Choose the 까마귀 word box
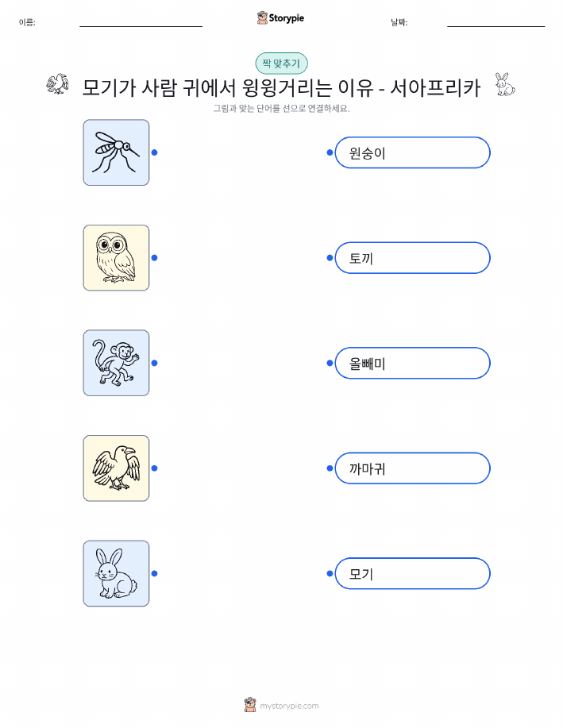 (412, 468)
